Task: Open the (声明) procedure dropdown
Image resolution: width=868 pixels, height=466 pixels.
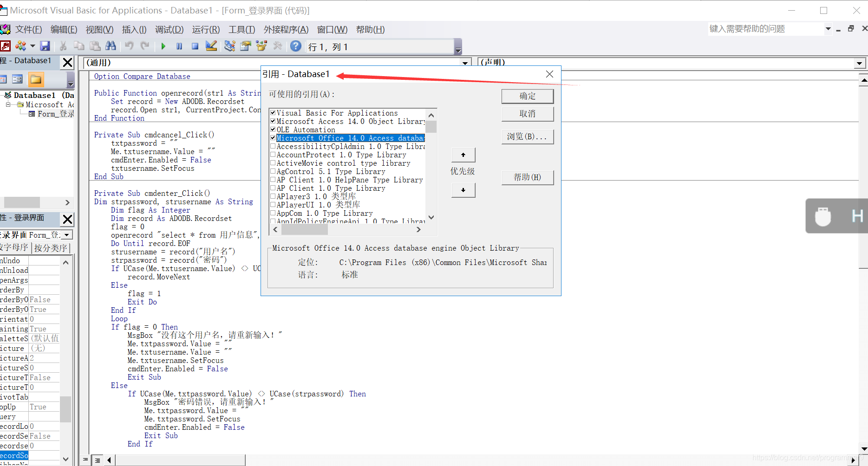Action: [859, 63]
